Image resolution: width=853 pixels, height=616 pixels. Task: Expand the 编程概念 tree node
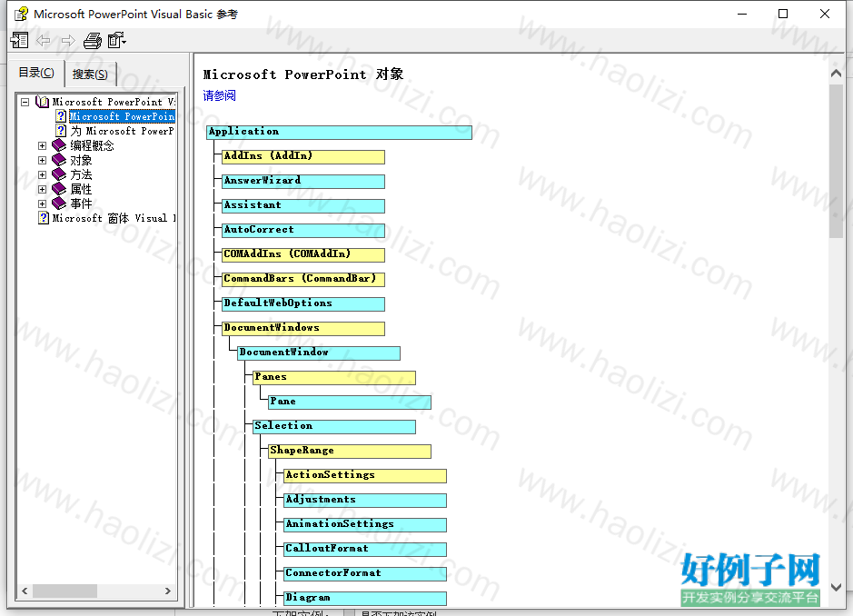(x=42, y=145)
